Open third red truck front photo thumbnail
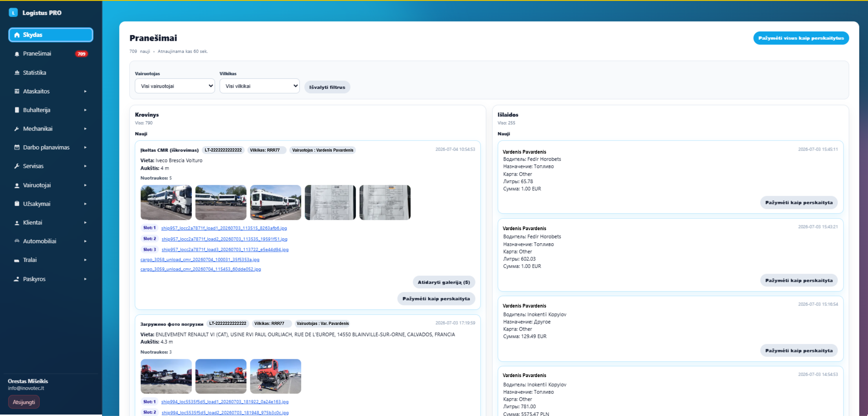Screen dimensions: 868x416 (x=276, y=376)
